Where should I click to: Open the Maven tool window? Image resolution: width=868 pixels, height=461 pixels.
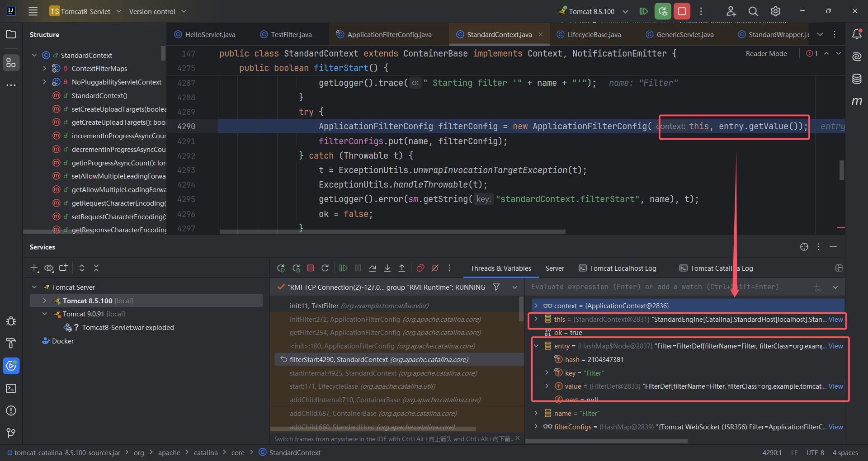857,101
